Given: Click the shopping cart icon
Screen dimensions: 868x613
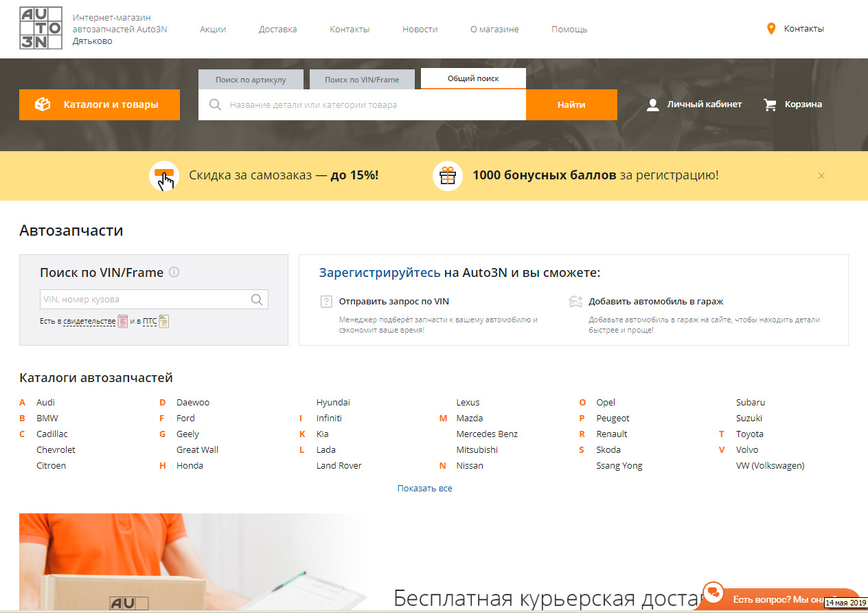Looking at the screenshot, I should (770, 104).
